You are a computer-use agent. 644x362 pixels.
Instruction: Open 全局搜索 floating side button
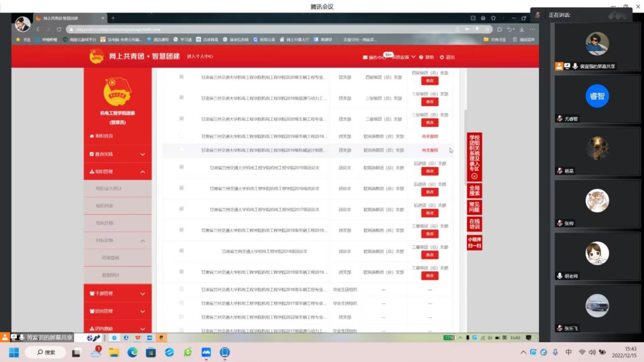click(x=474, y=191)
